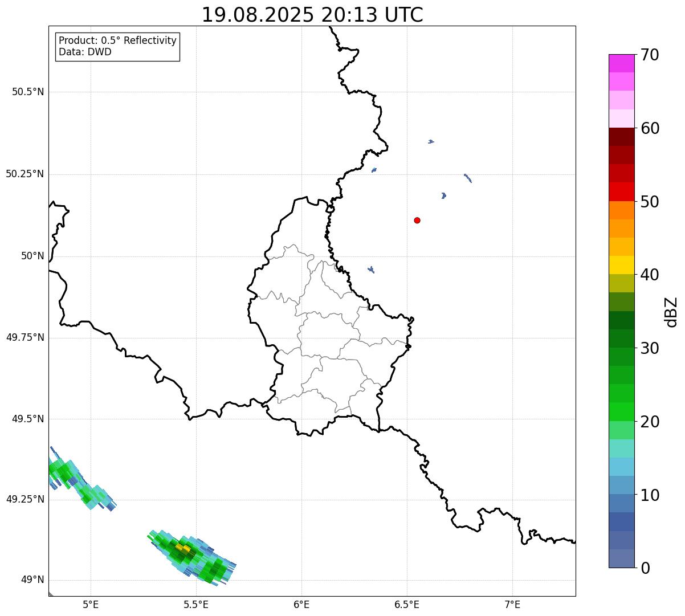Image resolution: width=685 pixels, height=616 pixels.
Task: Click the 49.25°N latitude label
Action: [25, 499]
